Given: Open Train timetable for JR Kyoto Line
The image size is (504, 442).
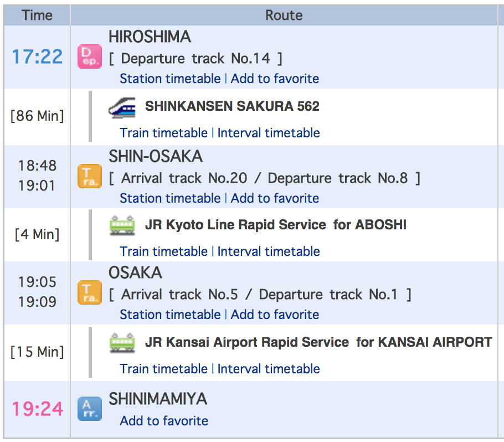Looking at the screenshot, I should [163, 251].
